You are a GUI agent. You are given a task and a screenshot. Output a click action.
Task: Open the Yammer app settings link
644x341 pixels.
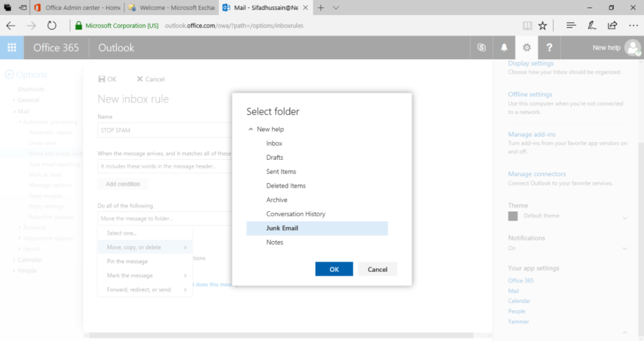pyautogui.click(x=518, y=321)
